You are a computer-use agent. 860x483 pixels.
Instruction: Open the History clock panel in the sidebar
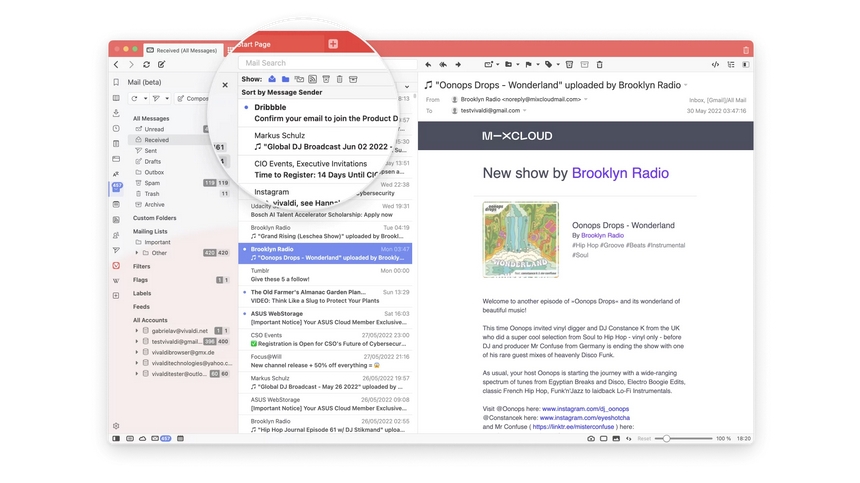pos(116,128)
